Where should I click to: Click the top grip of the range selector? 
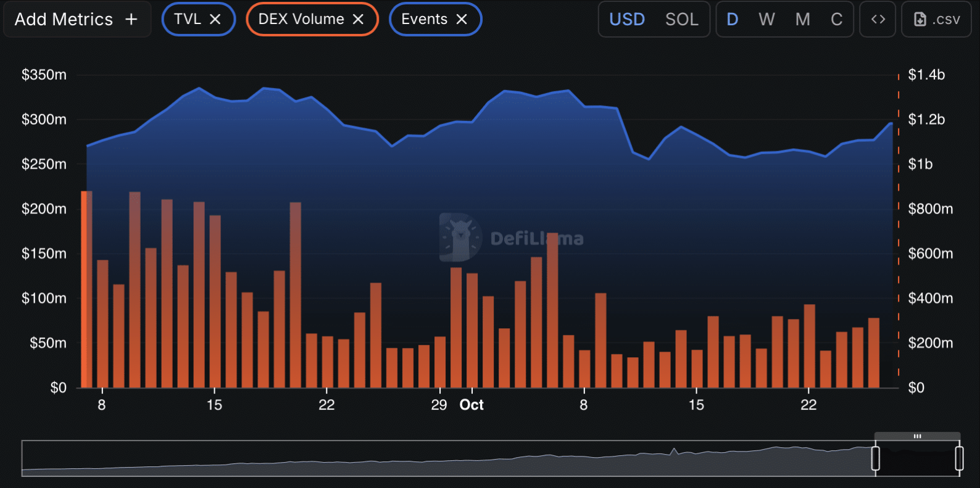pos(917,436)
